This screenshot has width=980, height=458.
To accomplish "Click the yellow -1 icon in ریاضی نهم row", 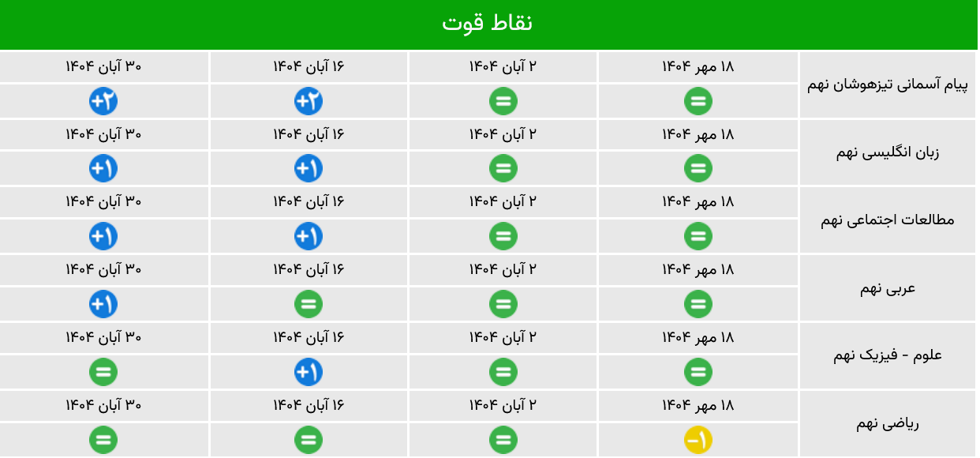I will tap(698, 440).
